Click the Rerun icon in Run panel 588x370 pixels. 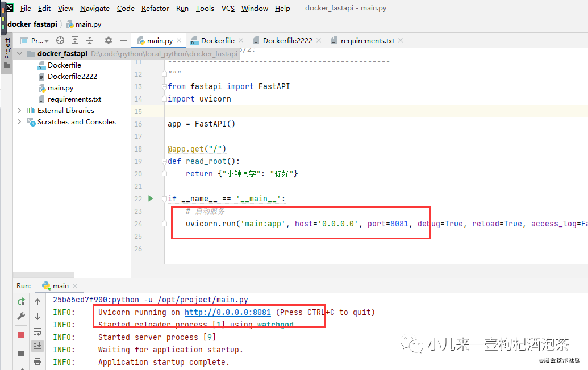(x=22, y=302)
